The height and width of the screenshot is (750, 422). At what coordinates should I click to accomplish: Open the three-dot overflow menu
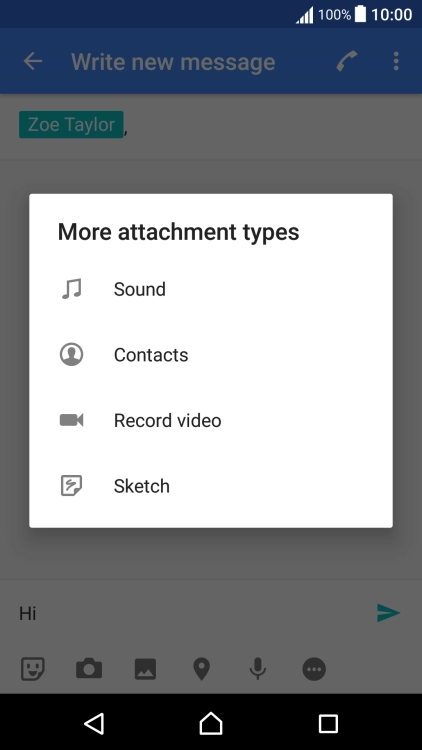click(x=396, y=61)
